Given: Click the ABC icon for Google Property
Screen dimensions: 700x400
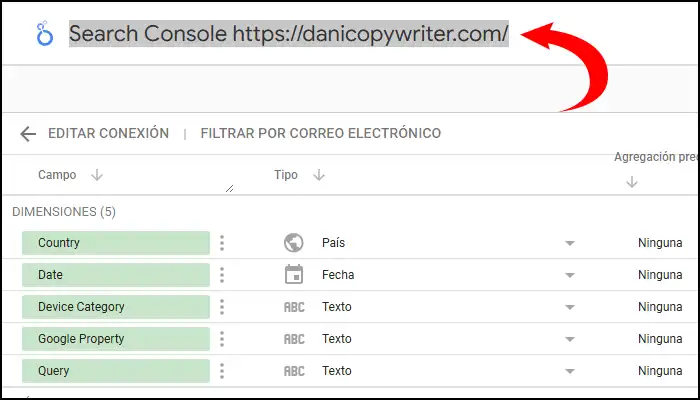Looking at the screenshot, I should pyautogui.click(x=294, y=339).
